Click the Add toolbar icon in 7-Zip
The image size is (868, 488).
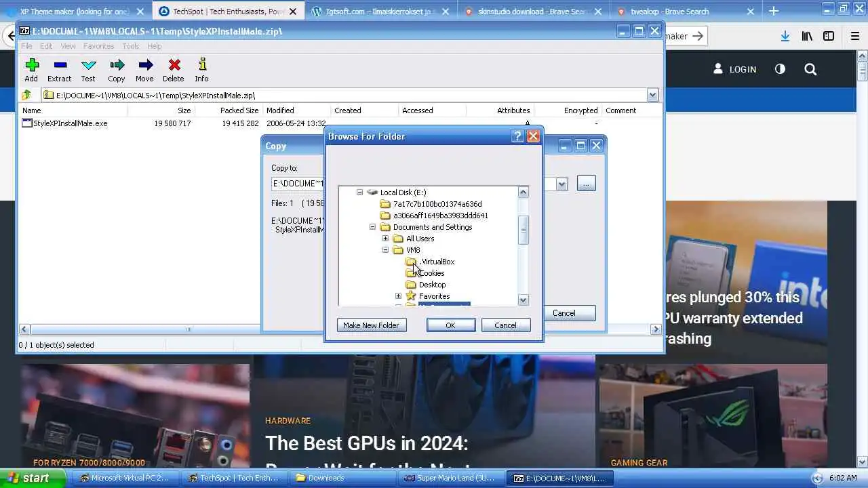click(x=32, y=65)
